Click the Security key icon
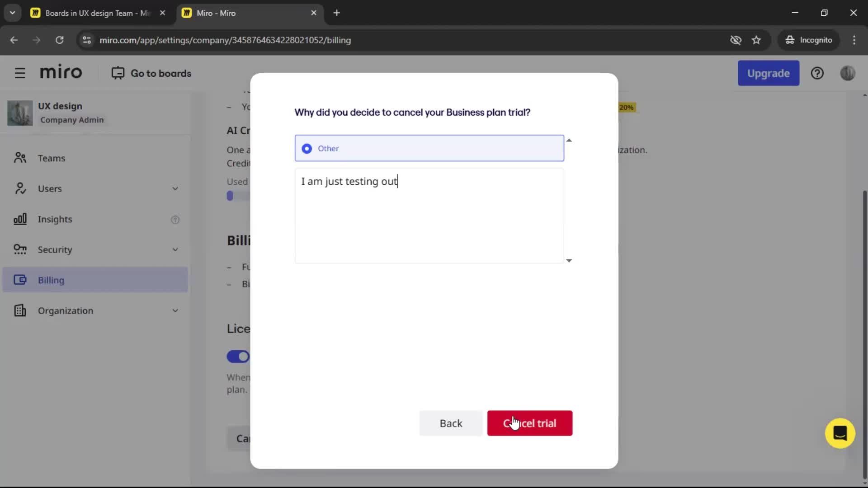Image resolution: width=868 pixels, height=488 pixels. point(20,249)
